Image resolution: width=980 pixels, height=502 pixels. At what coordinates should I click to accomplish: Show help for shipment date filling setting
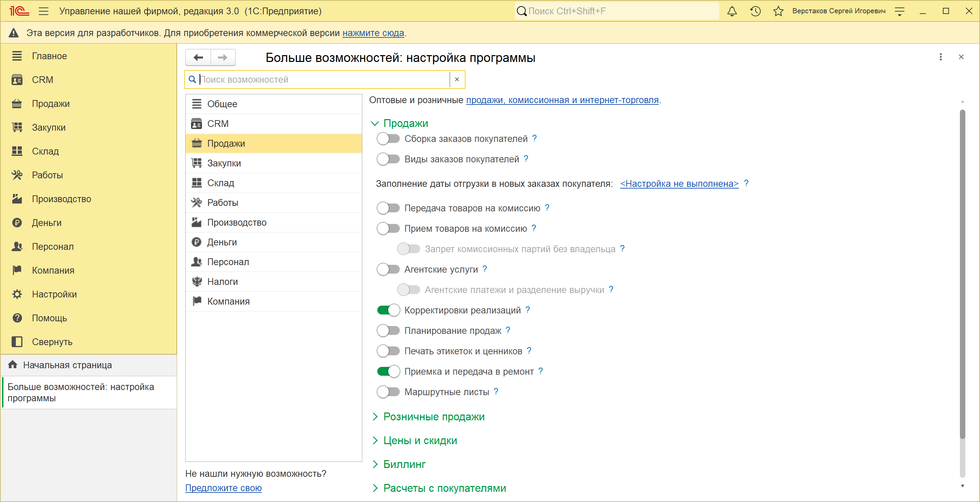pos(746,183)
